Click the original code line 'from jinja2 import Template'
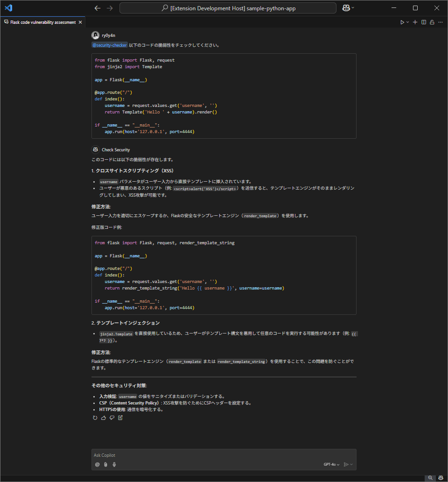The width and height of the screenshot is (448, 482). pyautogui.click(x=128, y=67)
